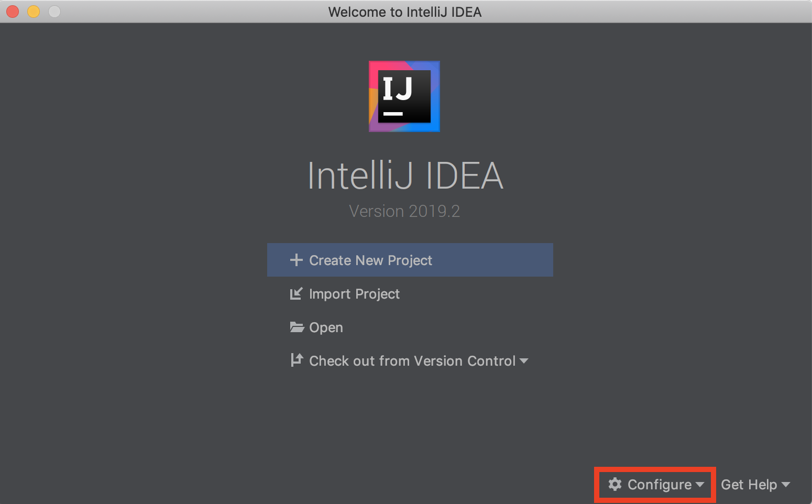Click the folder icon beside Open
Viewport: 812px width, 504px height.
[297, 327]
